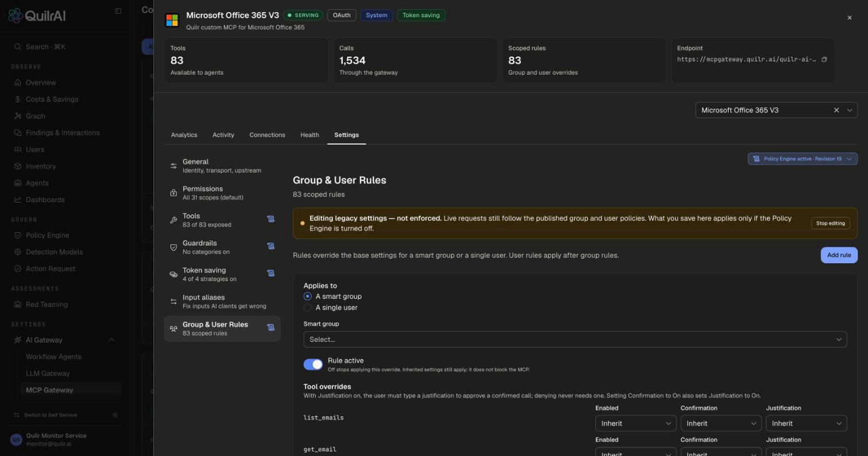Open the Input aliases settings section
This screenshot has width=868, height=456.
click(x=222, y=302)
